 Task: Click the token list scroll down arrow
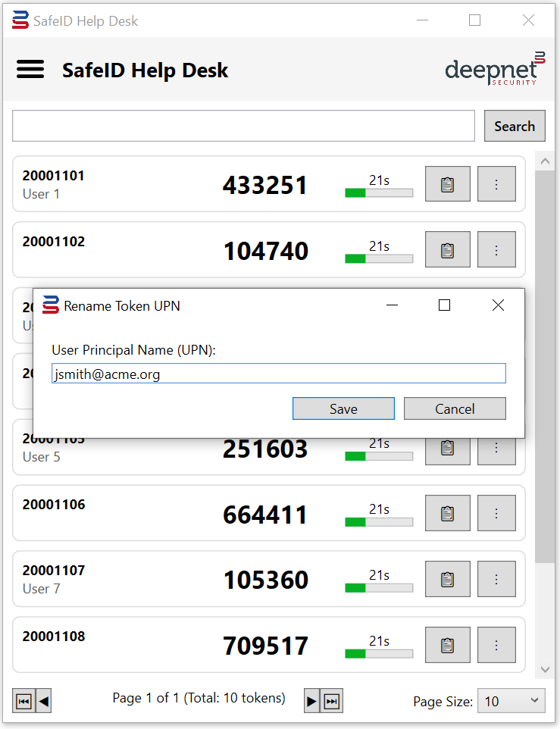[x=545, y=669]
